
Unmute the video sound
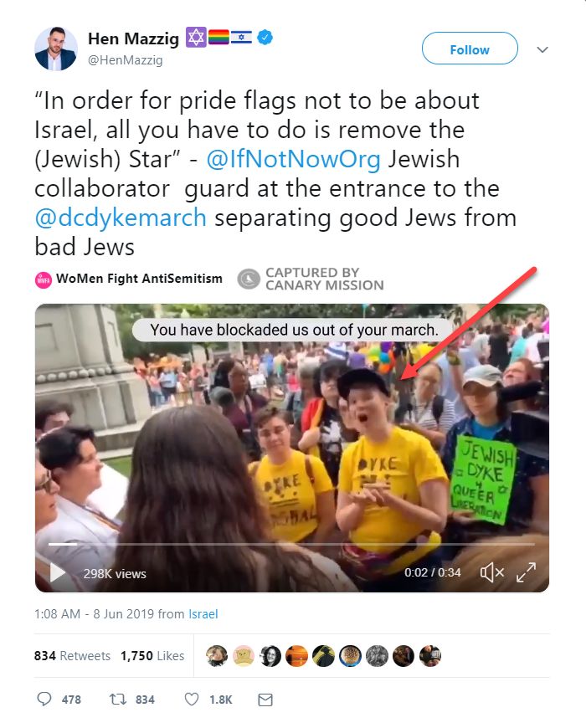(x=492, y=572)
